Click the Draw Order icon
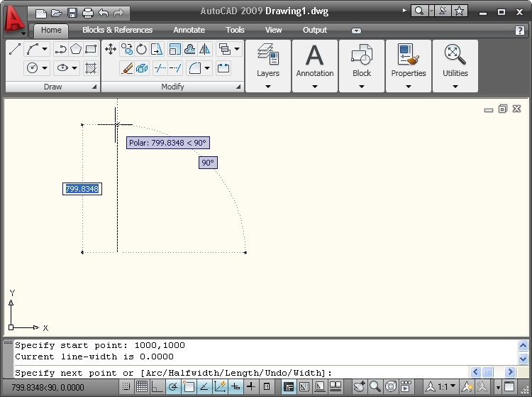The width and height of the screenshot is (532, 397). pyautogui.click(x=224, y=49)
